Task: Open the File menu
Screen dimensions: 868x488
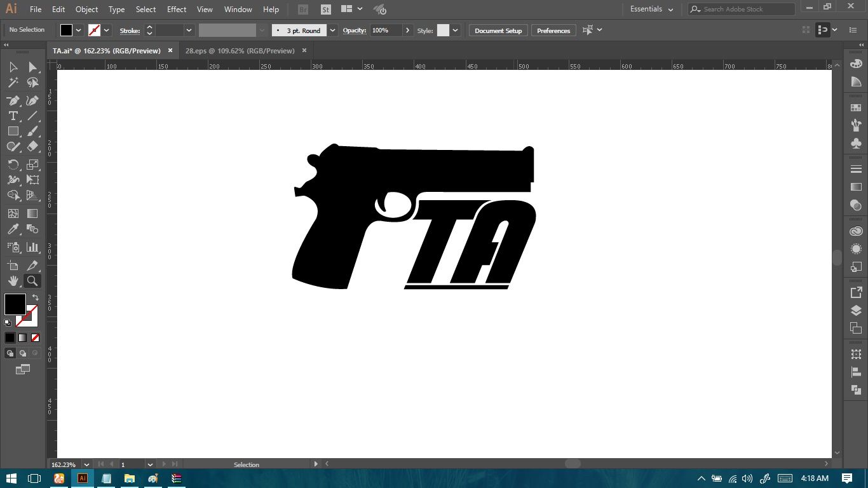Action: (36, 10)
